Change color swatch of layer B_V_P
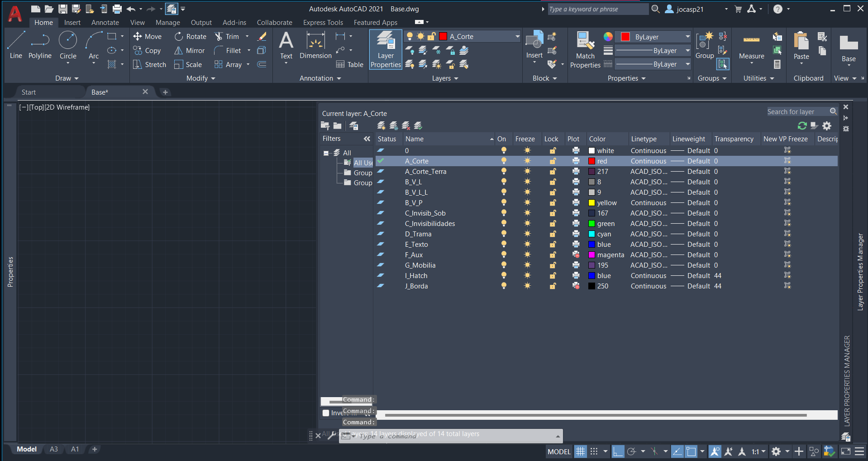 (591, 202)
